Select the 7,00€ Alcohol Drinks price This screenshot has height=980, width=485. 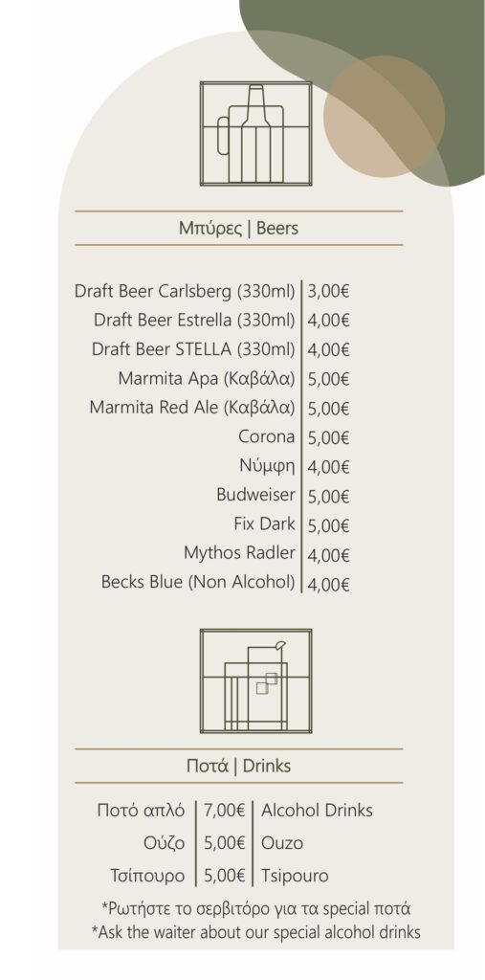[224, 811]
